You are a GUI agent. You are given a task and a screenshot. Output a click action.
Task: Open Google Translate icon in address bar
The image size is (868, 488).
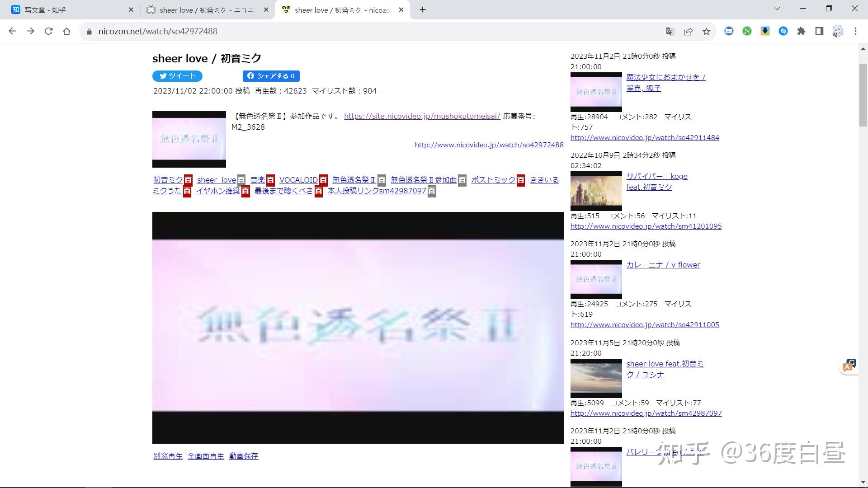tap(670, 31)
